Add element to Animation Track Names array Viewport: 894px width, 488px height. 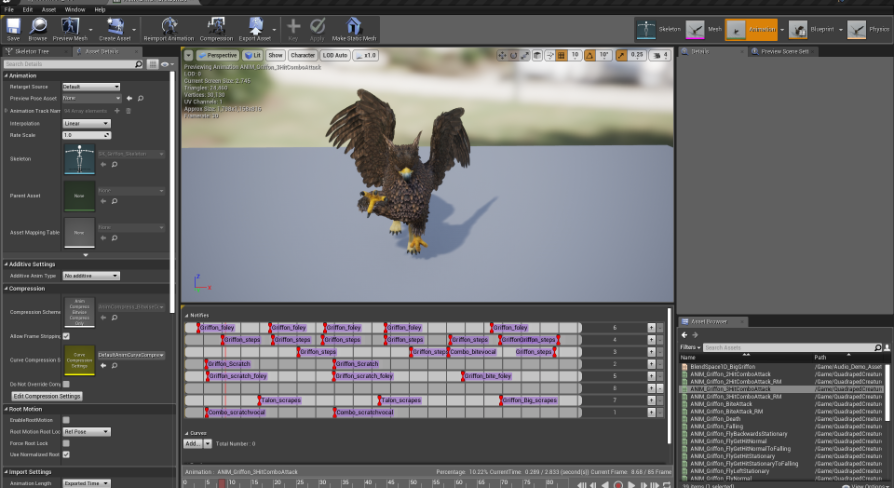[117, 111]
